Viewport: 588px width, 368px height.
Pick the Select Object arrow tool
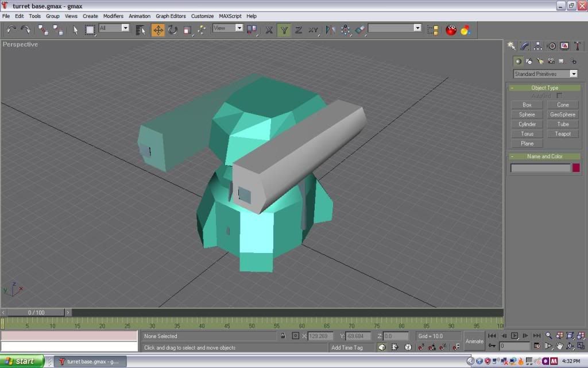point(75,30)
